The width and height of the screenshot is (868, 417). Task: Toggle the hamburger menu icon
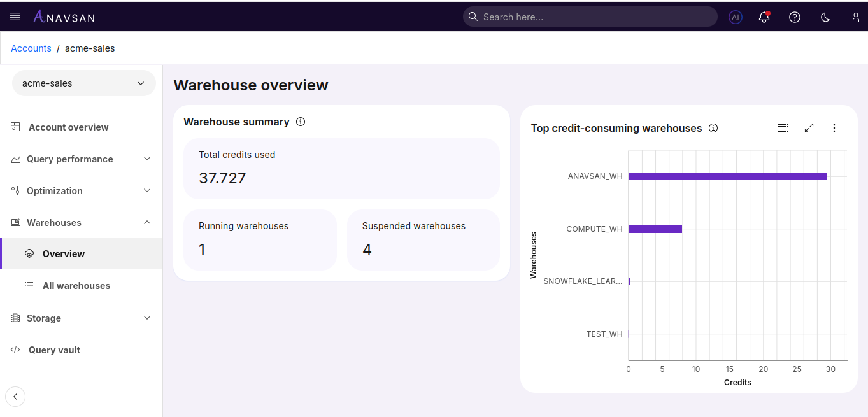(15, 17)
